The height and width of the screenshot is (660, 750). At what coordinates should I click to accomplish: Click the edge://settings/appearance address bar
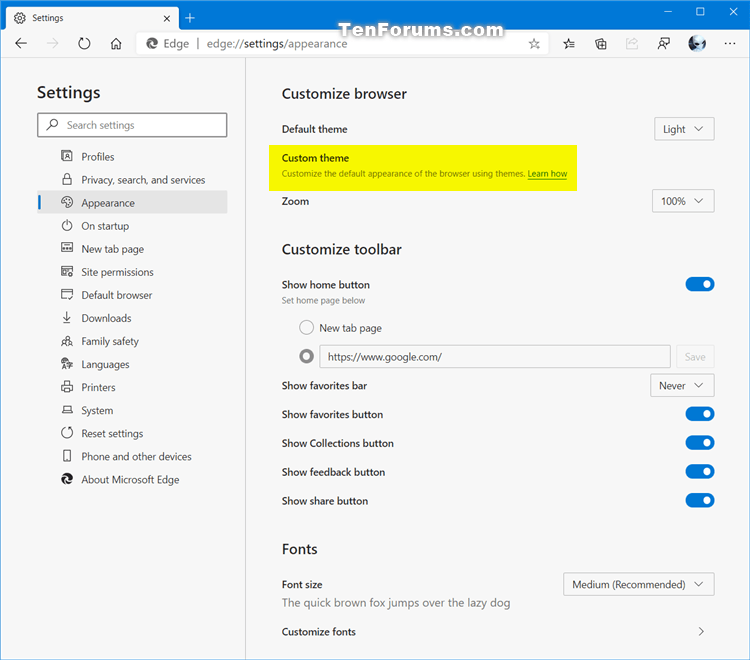(x=342, y=44)
